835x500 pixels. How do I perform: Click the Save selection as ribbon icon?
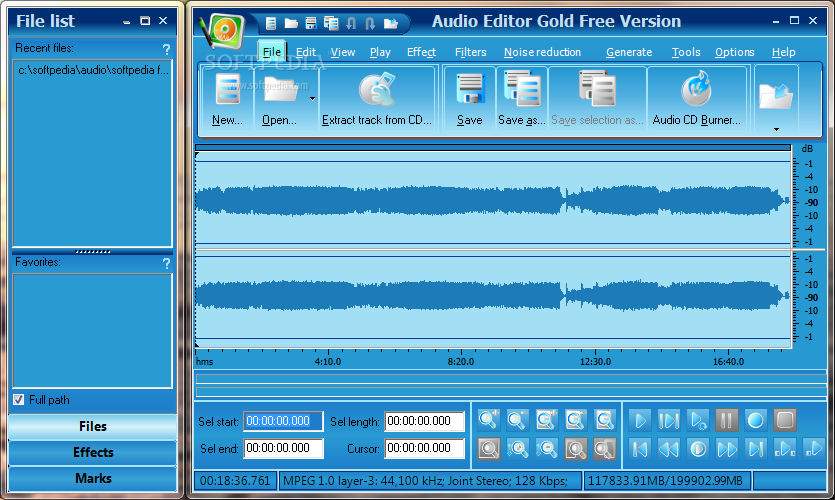click(x=597, y=89)
